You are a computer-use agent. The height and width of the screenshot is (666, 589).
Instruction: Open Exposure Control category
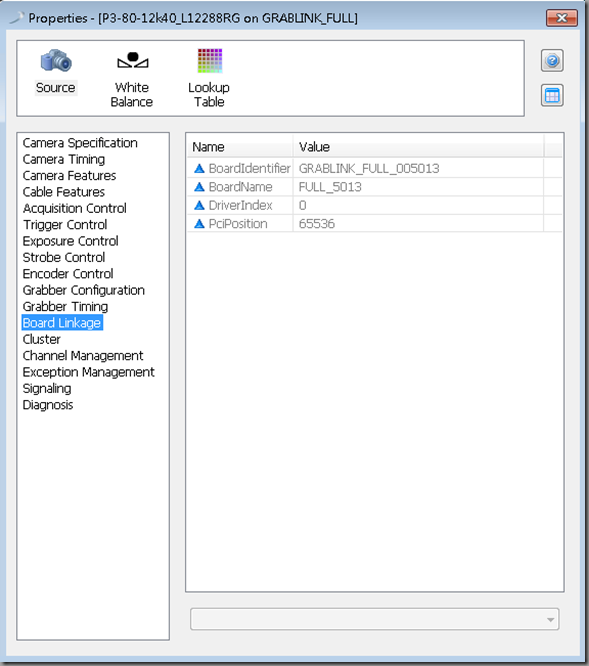click(x=70, y=241)
